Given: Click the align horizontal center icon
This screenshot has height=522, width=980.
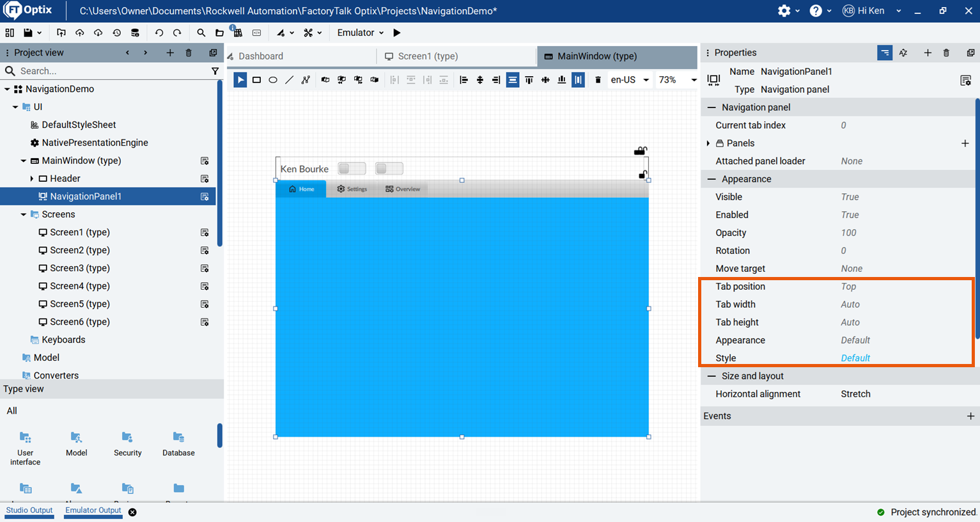Looking at the screenshot, I should 479,80.
